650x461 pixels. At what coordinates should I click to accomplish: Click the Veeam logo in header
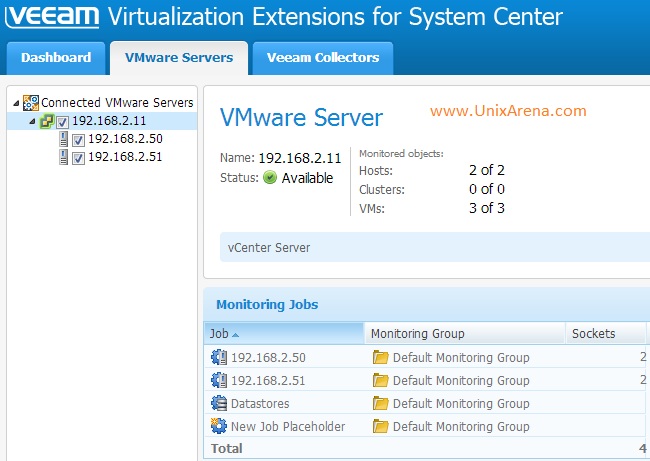(52, 16)
